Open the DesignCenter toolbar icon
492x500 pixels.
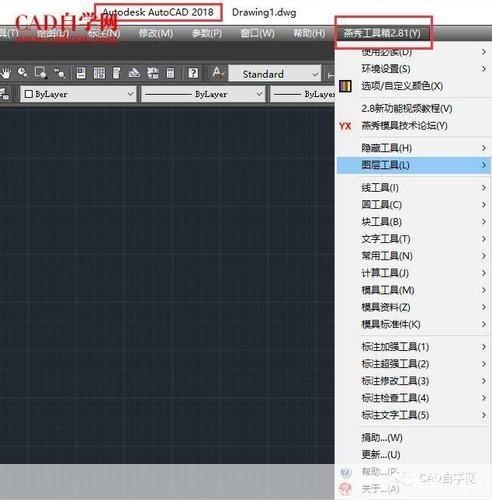99,73
